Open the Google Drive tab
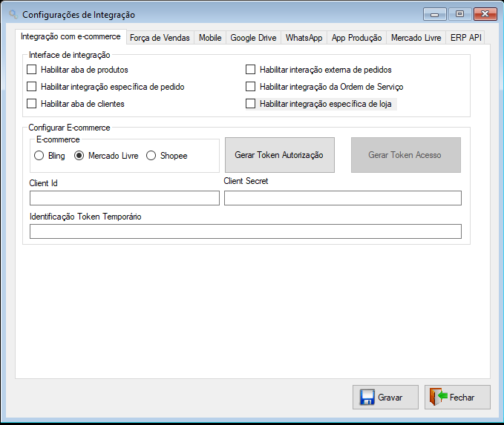Image resolution: width=504 pixels, height=425 pixels. 253,38
